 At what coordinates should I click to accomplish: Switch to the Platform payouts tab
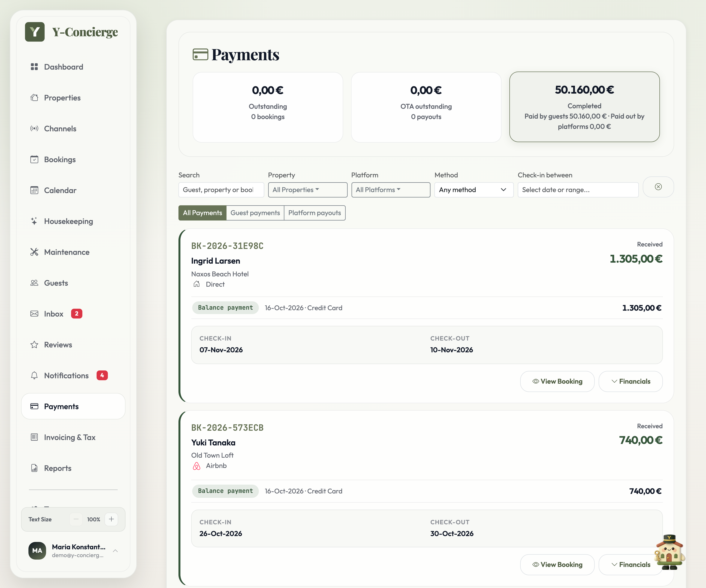coord(315,213)
